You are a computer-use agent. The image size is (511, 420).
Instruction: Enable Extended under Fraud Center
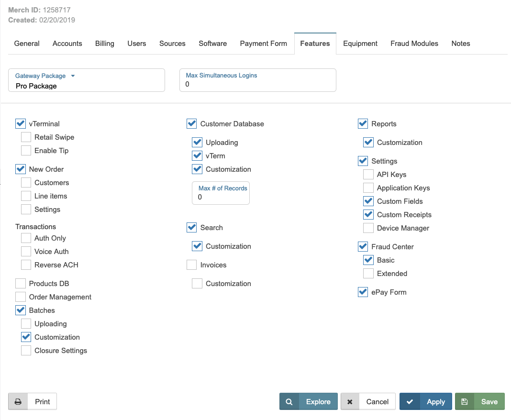368,274
